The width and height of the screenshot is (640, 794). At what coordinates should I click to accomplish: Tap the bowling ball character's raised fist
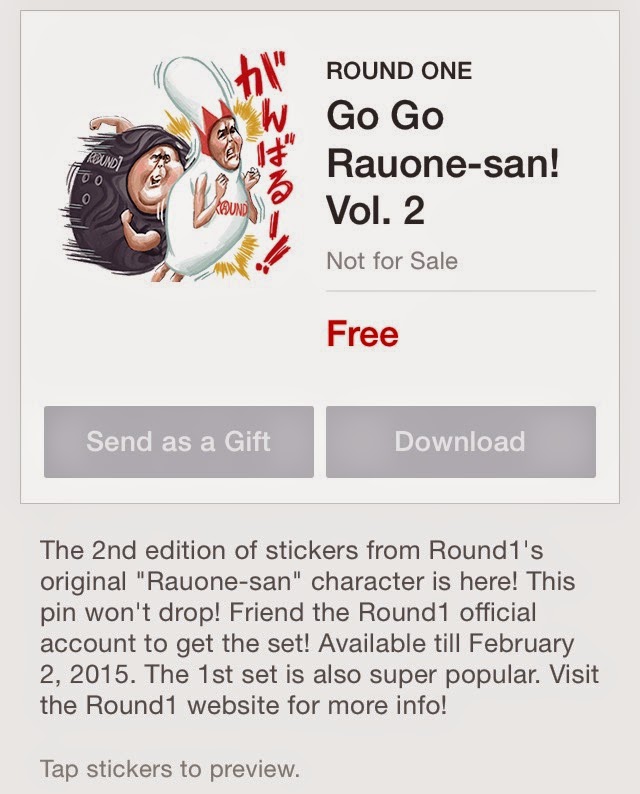pyautogui.click(x=101, y=125)
